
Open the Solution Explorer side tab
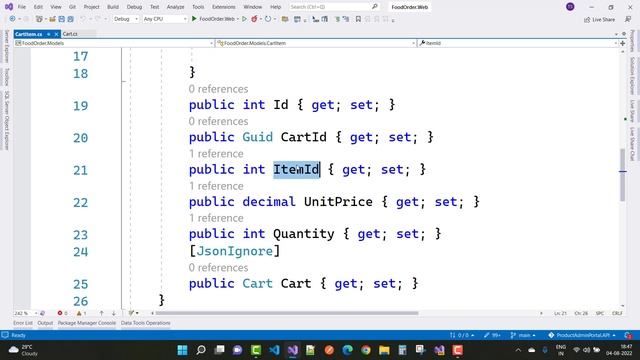(632, 76)
